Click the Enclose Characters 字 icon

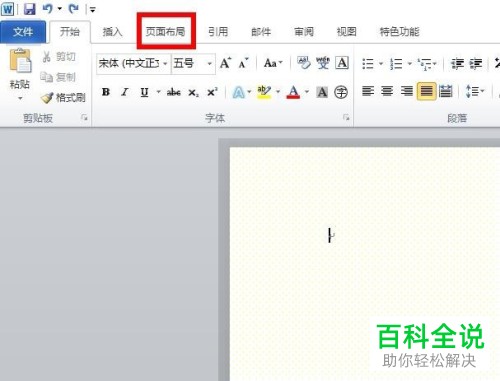(x=341, y=92)
